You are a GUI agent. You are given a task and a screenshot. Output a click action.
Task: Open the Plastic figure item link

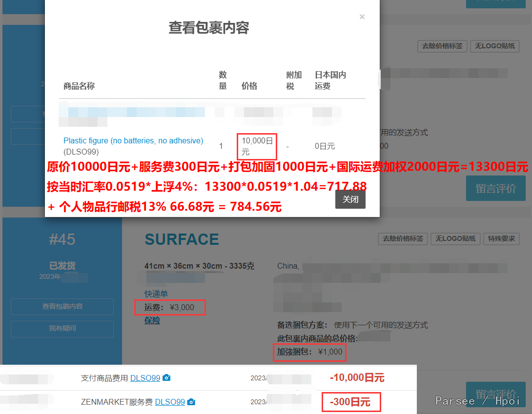133,140
